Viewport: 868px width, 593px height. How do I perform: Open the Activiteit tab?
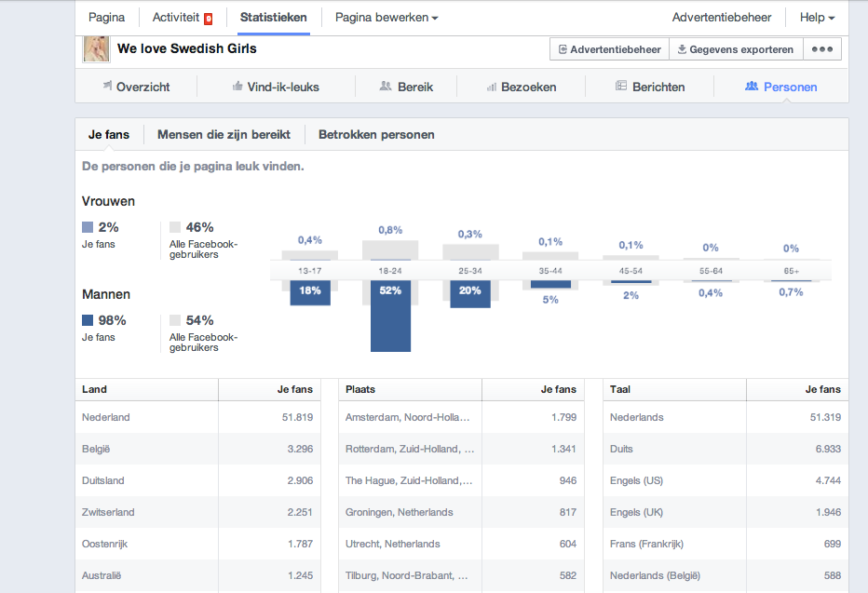tap(175, 18)
